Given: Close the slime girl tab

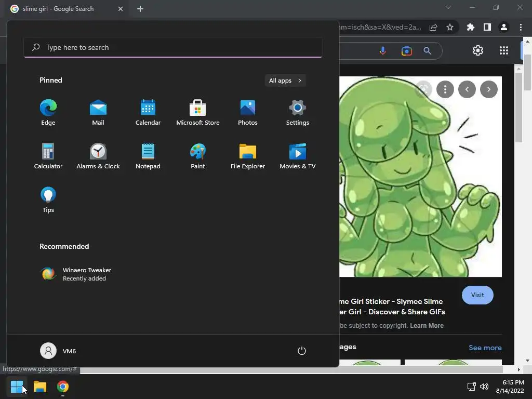Looking at the screenshot, I should [121, 9].
